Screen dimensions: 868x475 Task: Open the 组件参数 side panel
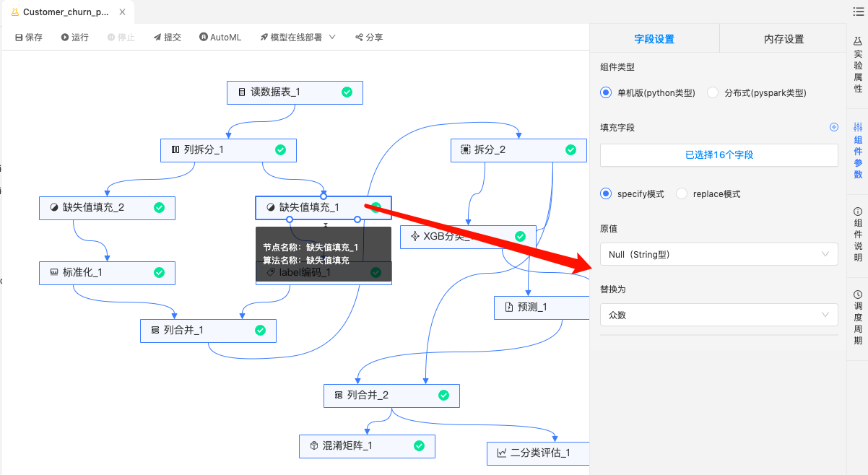pyautogui.click(x=858, y=151)
